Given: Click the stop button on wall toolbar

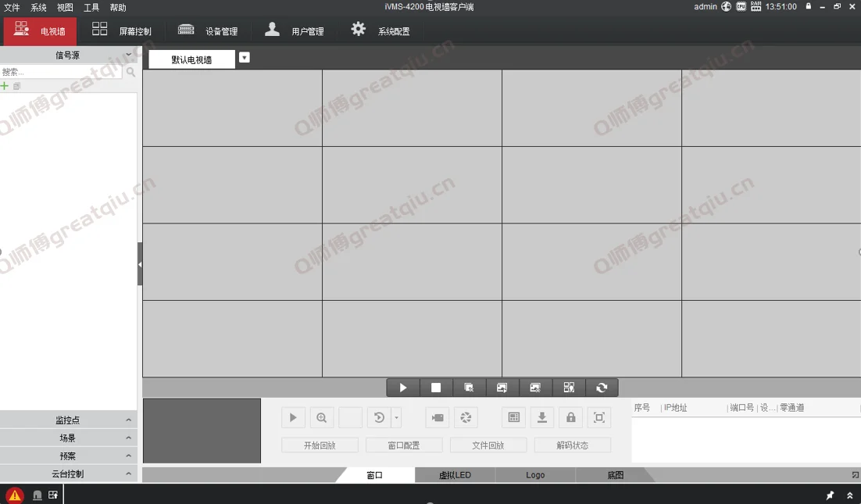Looking at the screenshot, I should (x=436, y=388).
